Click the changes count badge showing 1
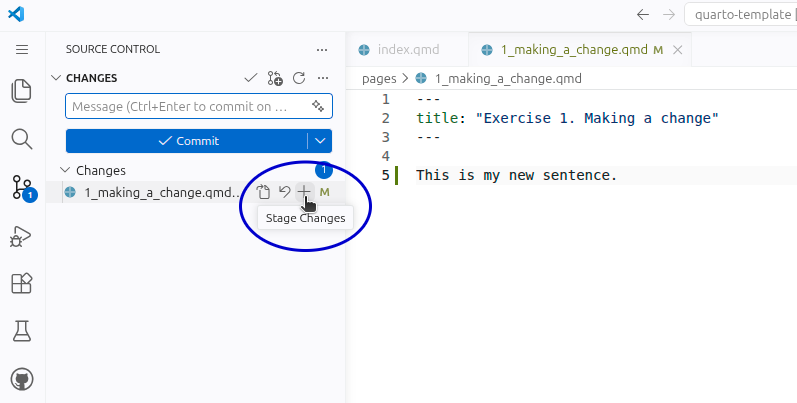 [x=324, y=170]
